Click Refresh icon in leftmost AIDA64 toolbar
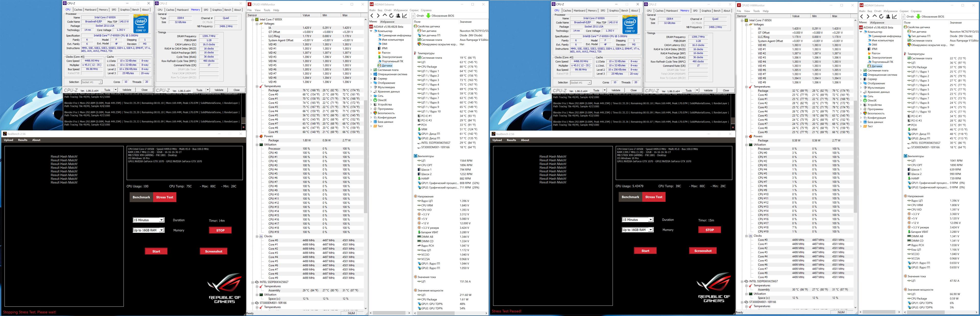980x316 pixels. (391, 16)
